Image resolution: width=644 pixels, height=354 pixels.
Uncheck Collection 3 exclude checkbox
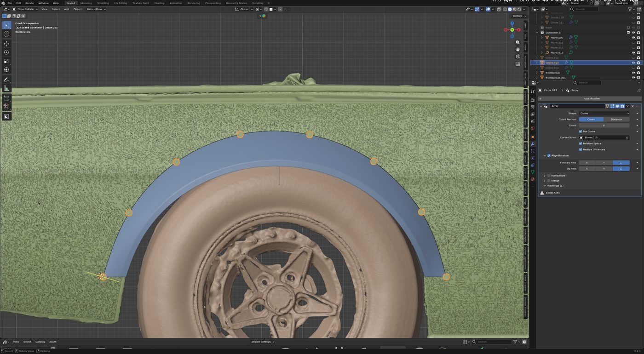click(628, 33)
